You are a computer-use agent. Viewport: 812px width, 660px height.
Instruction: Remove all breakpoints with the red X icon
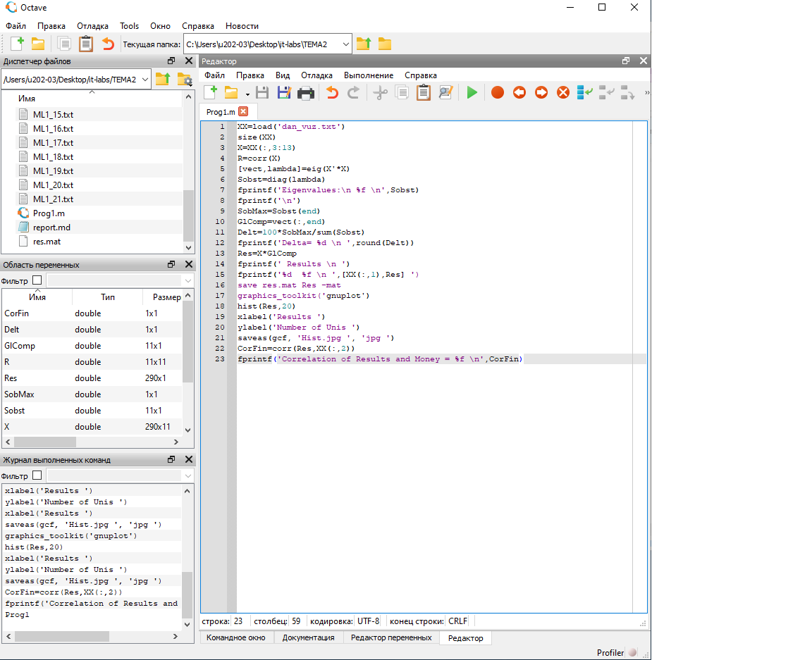[x=563, y=92]
